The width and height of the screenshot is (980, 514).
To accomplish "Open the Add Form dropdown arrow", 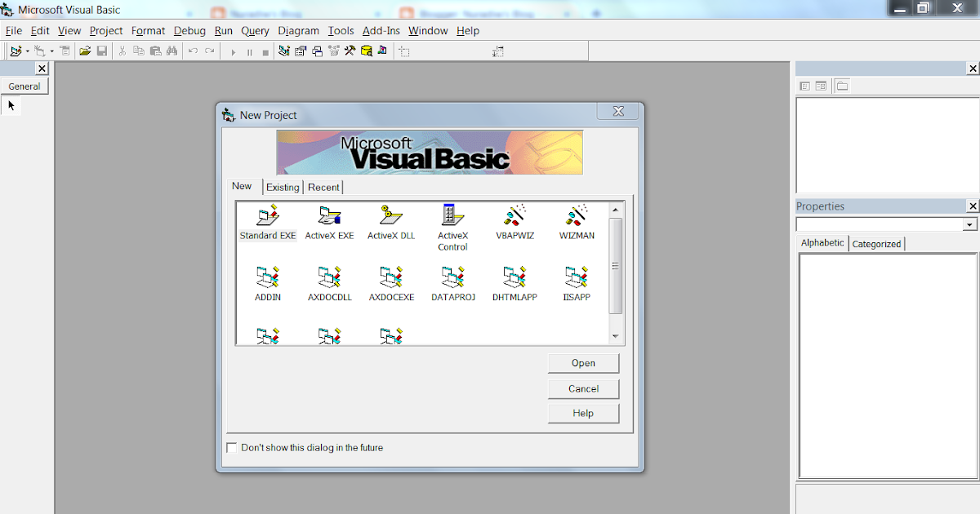I will click(51, 50).
